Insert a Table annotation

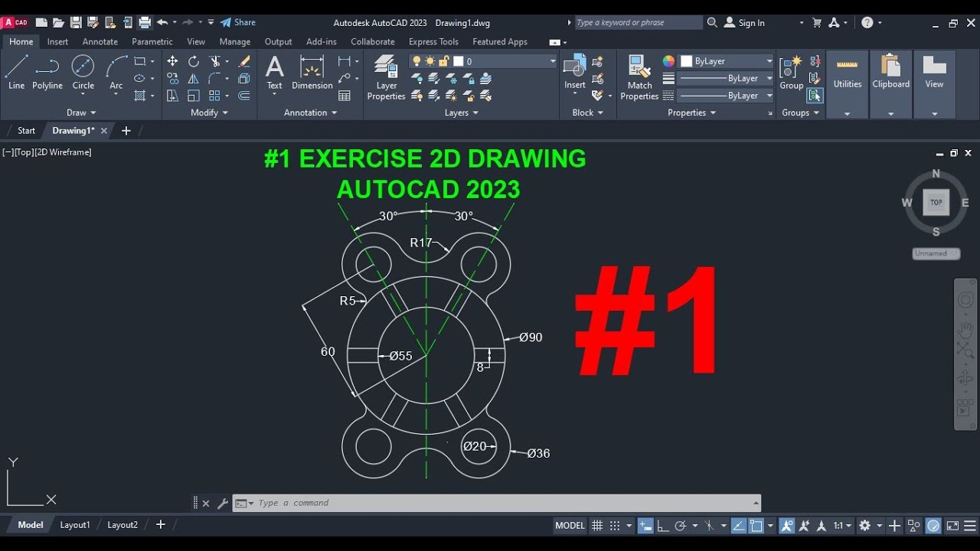coord(345,96)
